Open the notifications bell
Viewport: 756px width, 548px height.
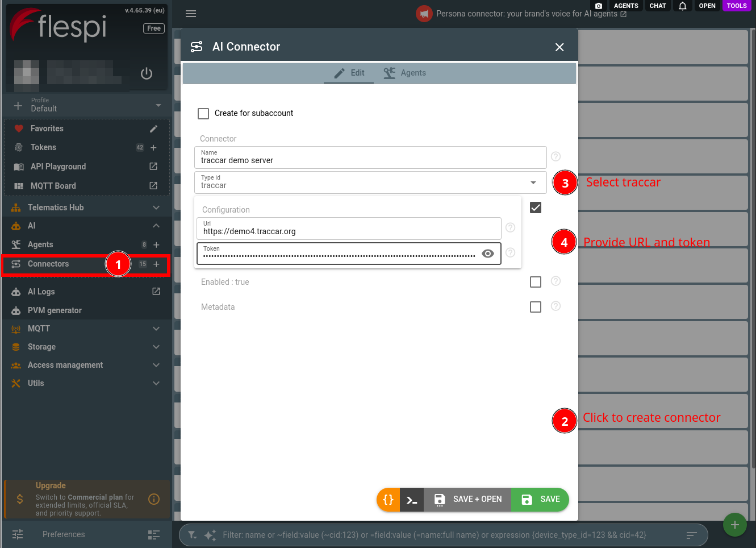coord(683,6)
